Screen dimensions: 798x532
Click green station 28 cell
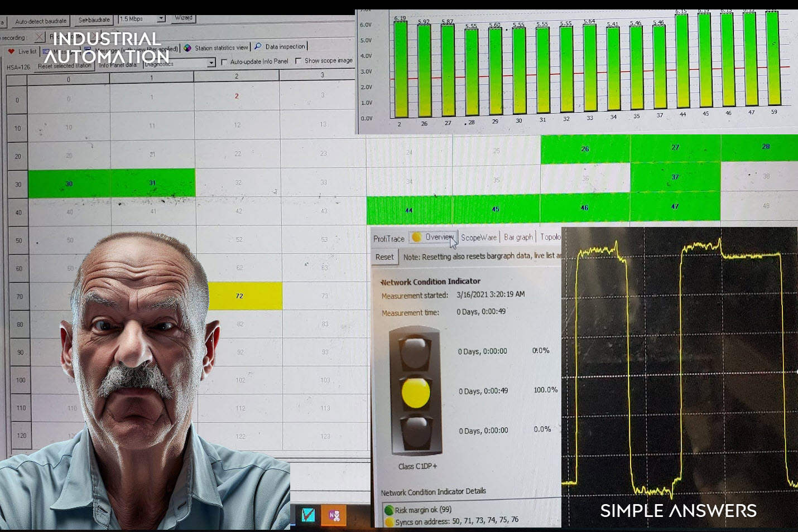click(x=759, y=147)
